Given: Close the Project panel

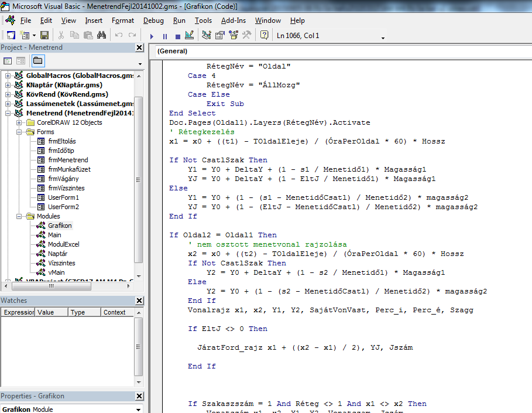Looking at the screenshot, I should click(139, 47).
